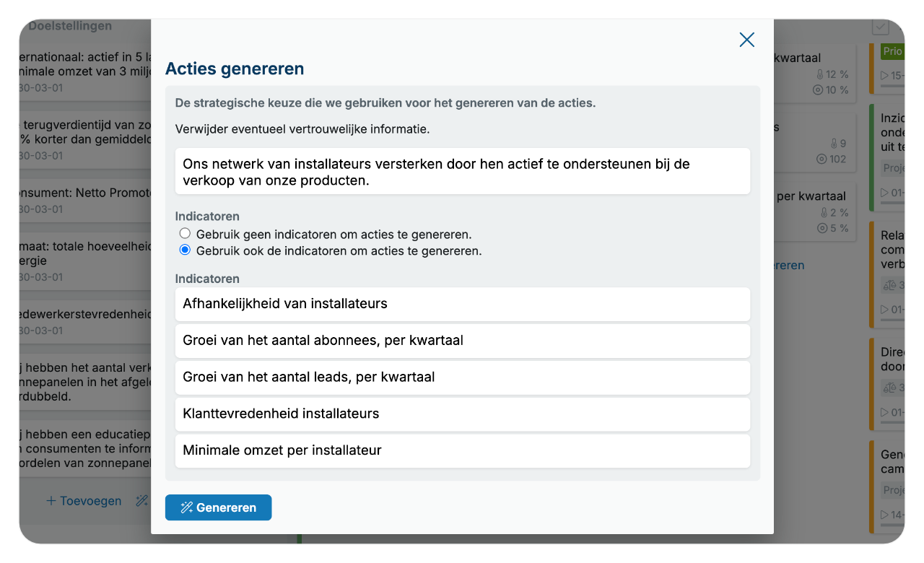The image size is (924, 563).
Task: Click indicator 'Minimale omzet per installateur'
Action: (x=463, y=450)
